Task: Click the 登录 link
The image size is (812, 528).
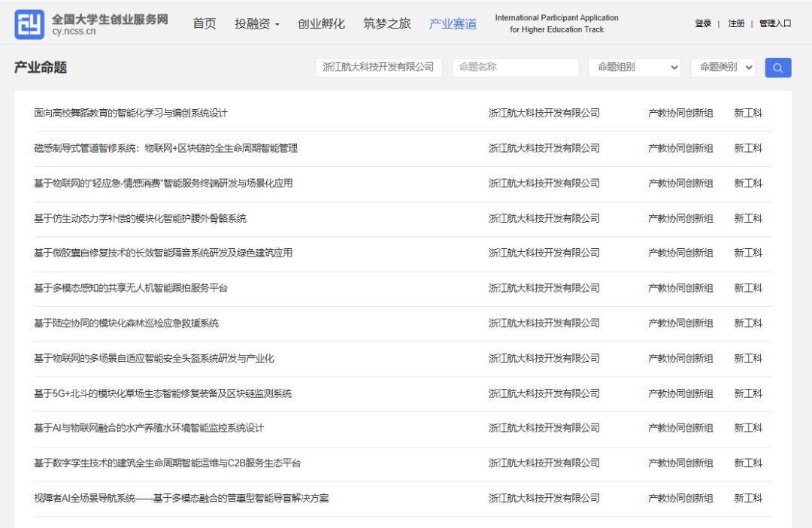Action: click(703, 23)
